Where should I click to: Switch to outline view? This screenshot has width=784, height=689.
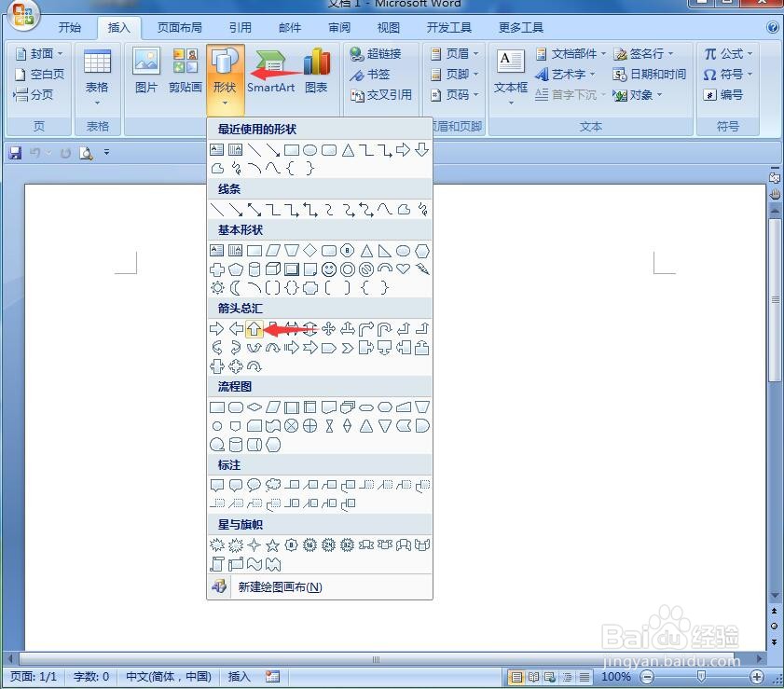tap(567, 677)
